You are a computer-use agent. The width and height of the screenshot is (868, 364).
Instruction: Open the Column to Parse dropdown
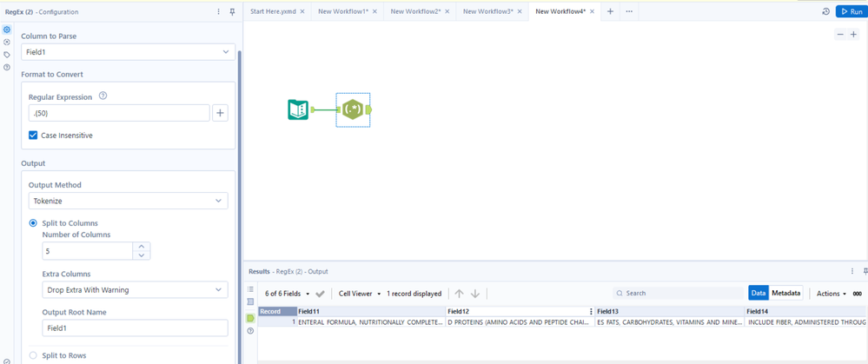[128, 52]
